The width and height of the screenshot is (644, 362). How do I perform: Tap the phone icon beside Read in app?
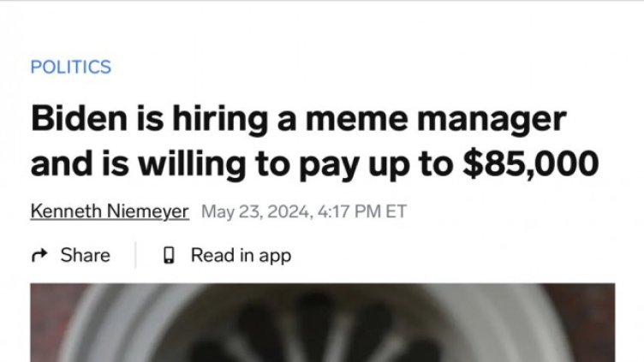point(170,255)
